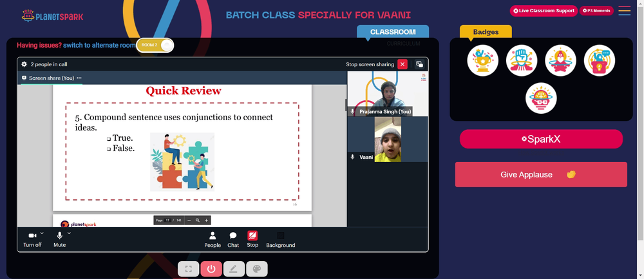
Task: Click the PlanetSpark logo
Action: tap(52, 16)
